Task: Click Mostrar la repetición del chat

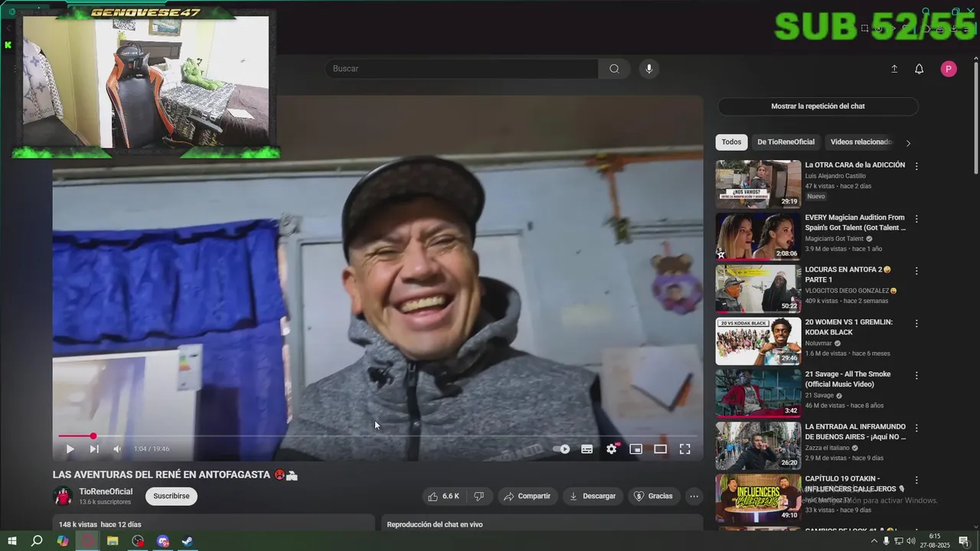Action: [x=818, y=106]
